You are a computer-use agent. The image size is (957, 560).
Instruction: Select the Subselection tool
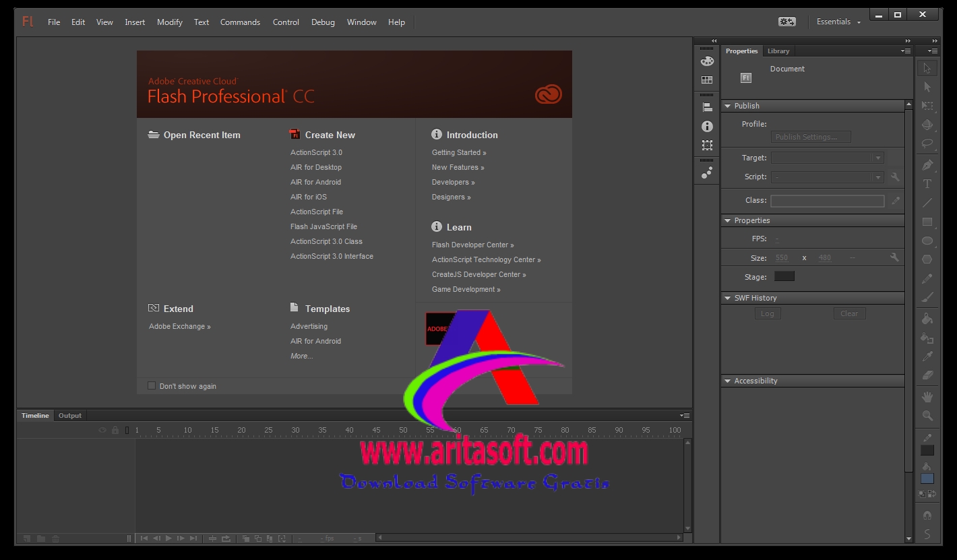pyautogui.click(x=927, y=87)
